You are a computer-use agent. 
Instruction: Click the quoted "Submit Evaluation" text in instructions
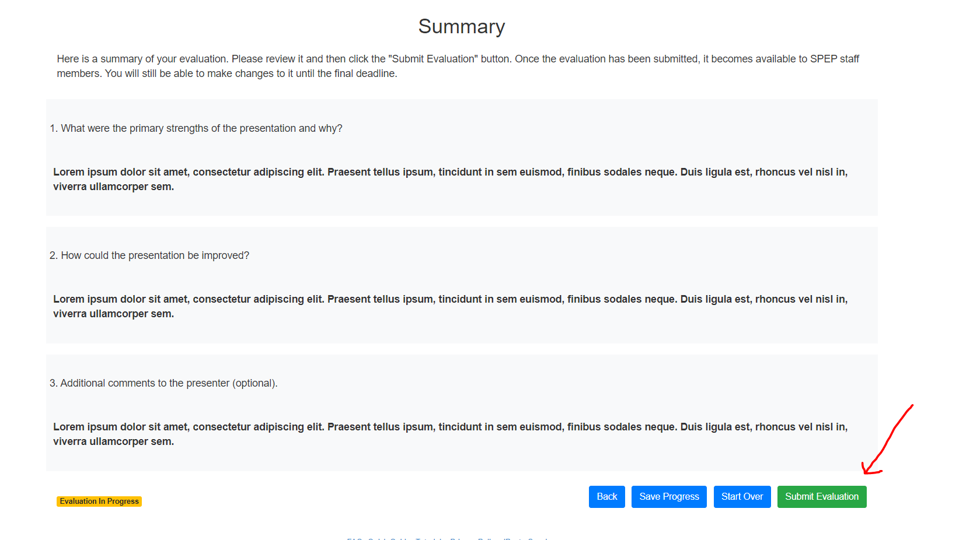coord(433,59)
